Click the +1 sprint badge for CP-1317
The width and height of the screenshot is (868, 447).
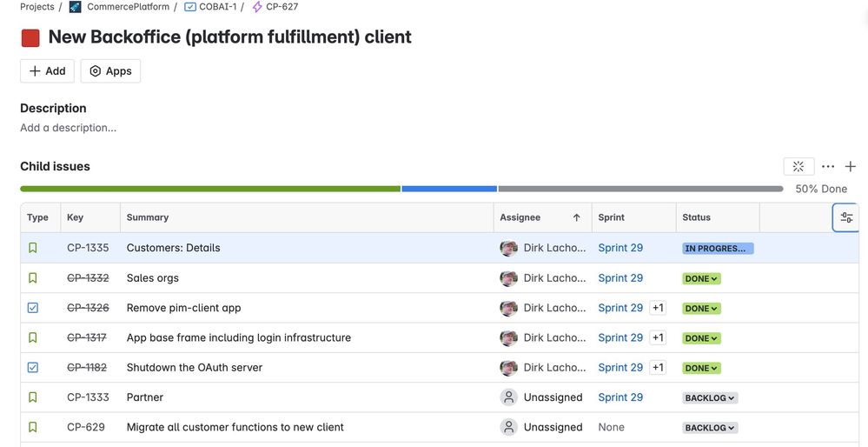click(658, 337)
